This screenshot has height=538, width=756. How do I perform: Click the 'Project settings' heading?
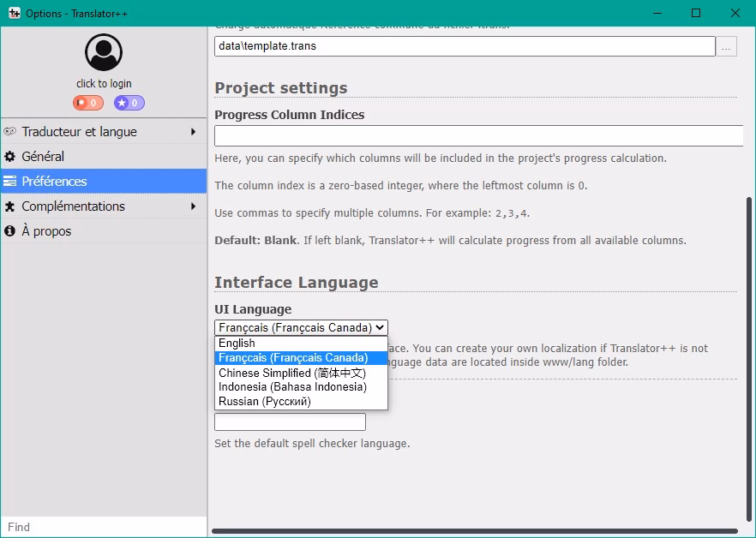tap(281, 88)
